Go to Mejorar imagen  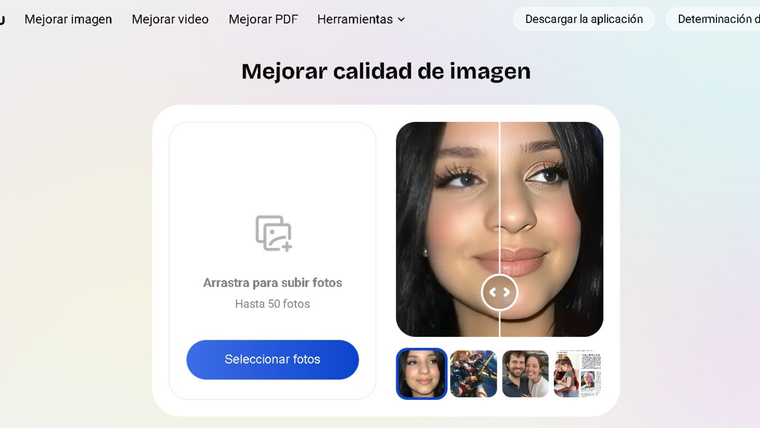coord(68,19)
